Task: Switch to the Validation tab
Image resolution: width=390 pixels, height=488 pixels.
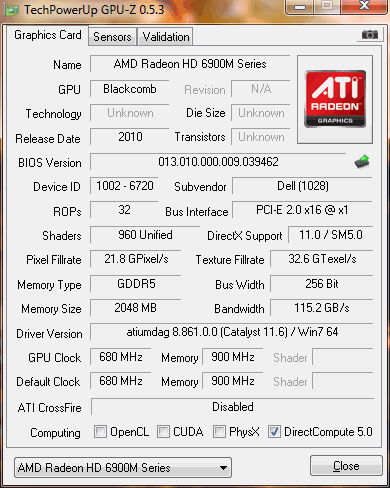Action: 166,37
